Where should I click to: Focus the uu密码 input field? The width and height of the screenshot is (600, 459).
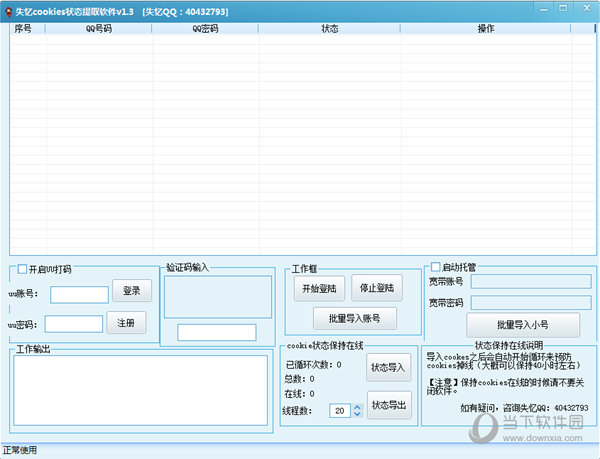[73, 324]
